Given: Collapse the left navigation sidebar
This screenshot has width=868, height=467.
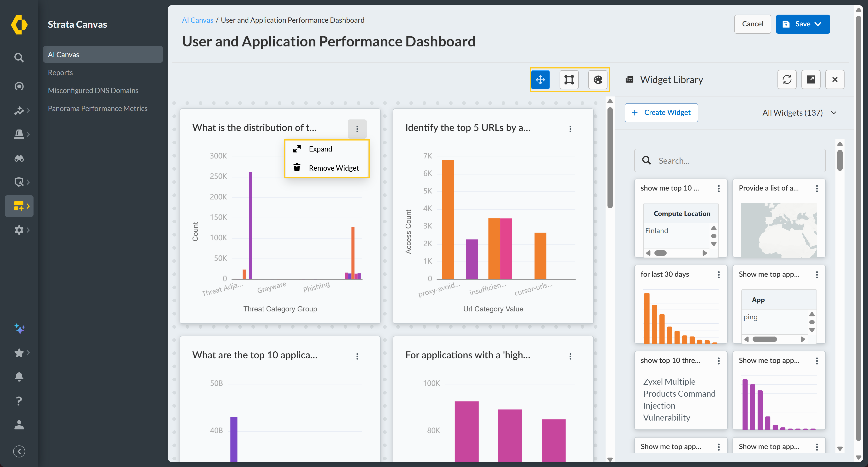Looking at the screenshot, I should coord(19,451).
